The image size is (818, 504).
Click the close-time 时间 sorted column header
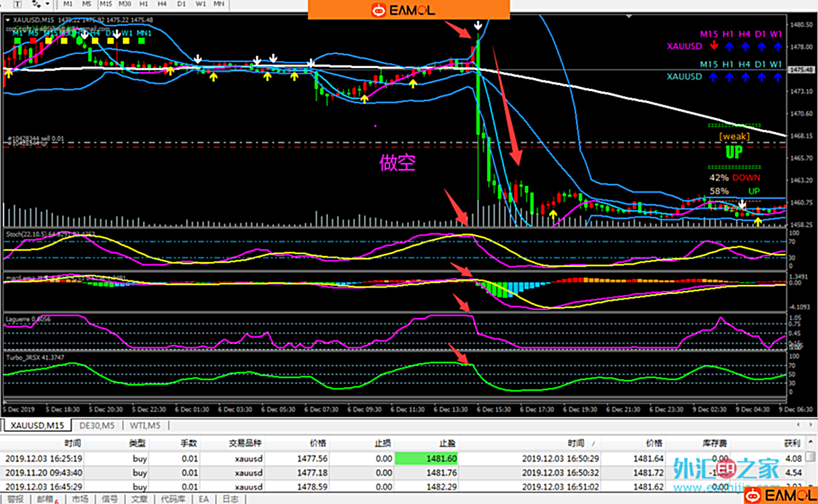pos(576,443)
